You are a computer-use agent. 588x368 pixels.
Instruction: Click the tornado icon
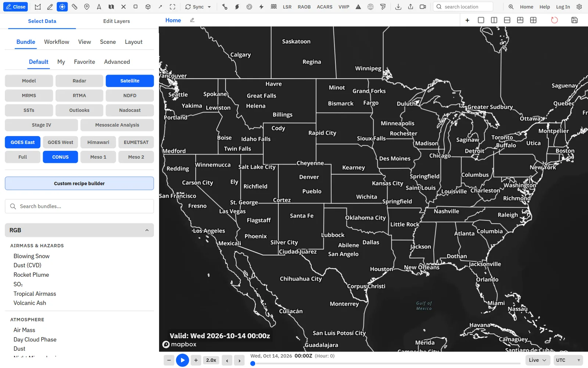383,7
